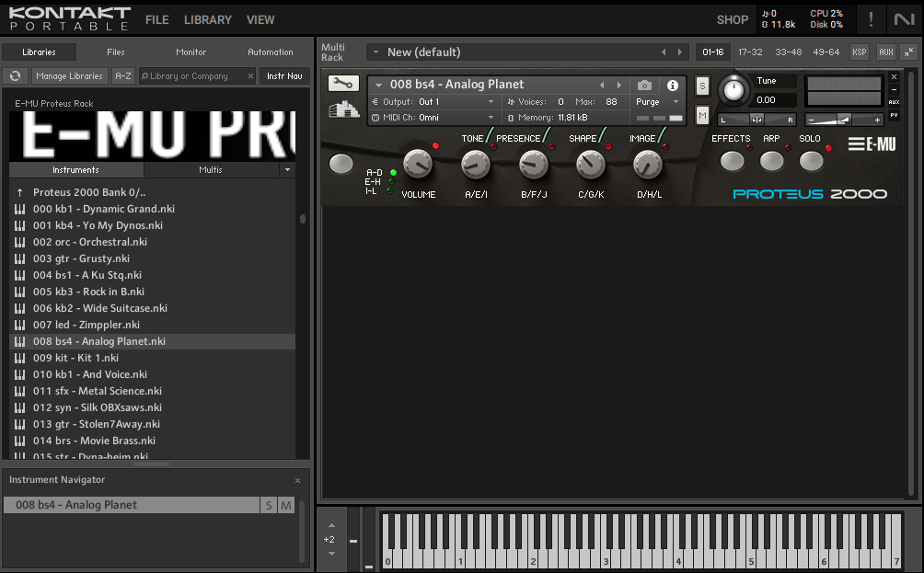This screenshot has width=924, height=573.
Task: Select Multis tab in library
Action: pyautogui.click(x=211, y=169)
